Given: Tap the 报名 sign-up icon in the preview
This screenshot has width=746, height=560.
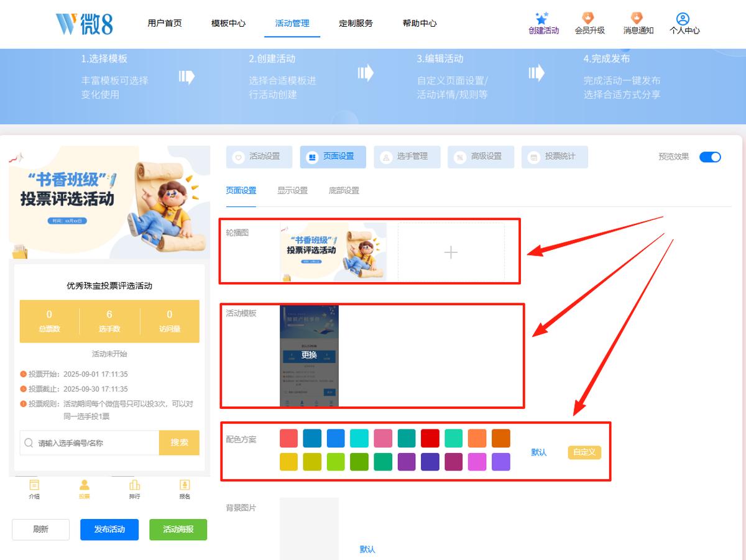Looking at the screenshot, I should pyautogui.click(x=185, y=485).
